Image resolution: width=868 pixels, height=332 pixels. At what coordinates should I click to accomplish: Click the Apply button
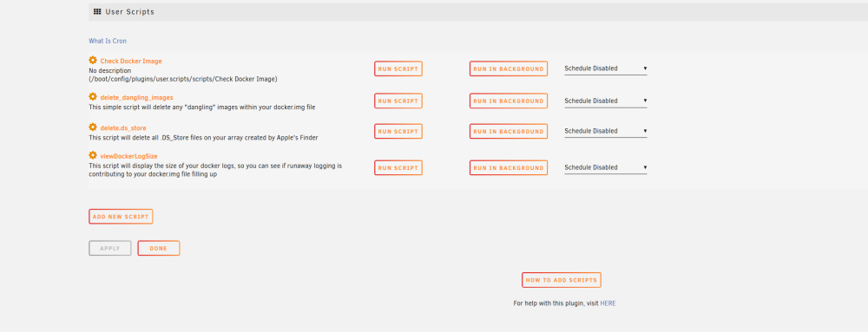pos(109,249)
